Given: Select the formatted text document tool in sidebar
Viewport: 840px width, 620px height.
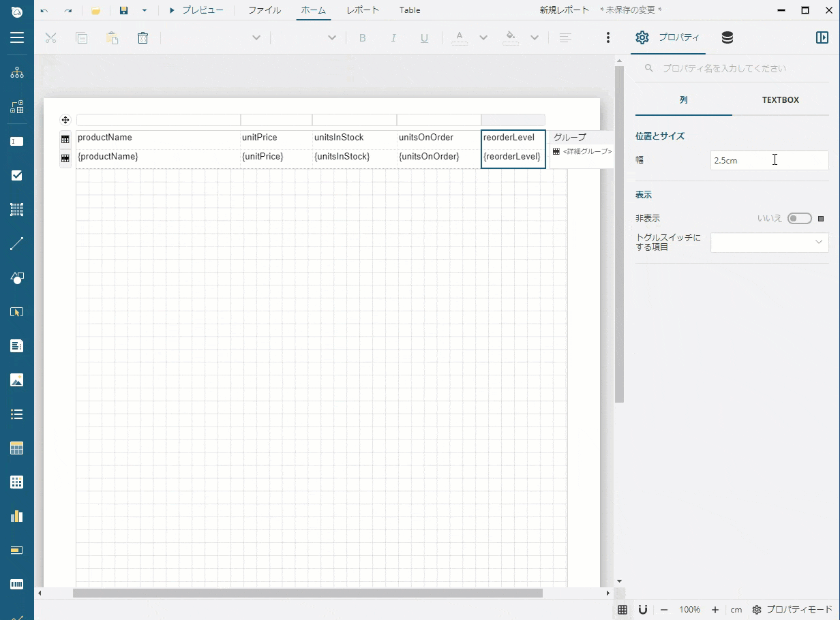Looking at the screenshot, I should point(17,346).
